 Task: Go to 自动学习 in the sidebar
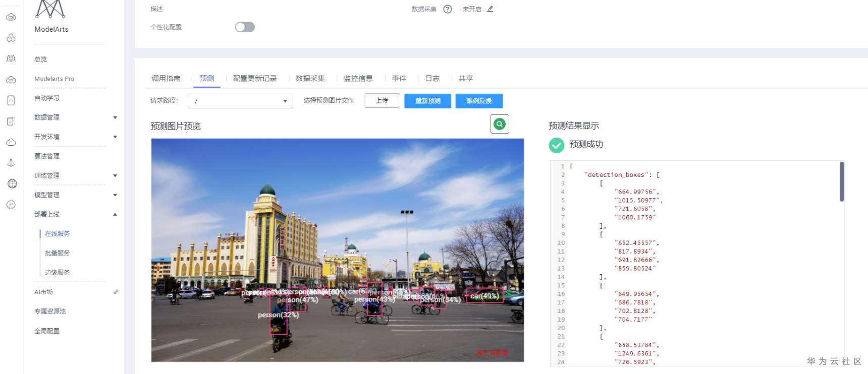pos(47,98)
